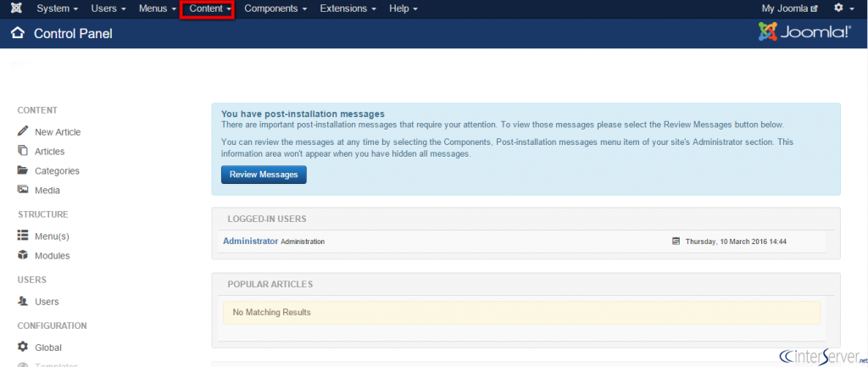Click the users icon in sidebar
This screenshot has width=868, height=367.
coord(23,301)
